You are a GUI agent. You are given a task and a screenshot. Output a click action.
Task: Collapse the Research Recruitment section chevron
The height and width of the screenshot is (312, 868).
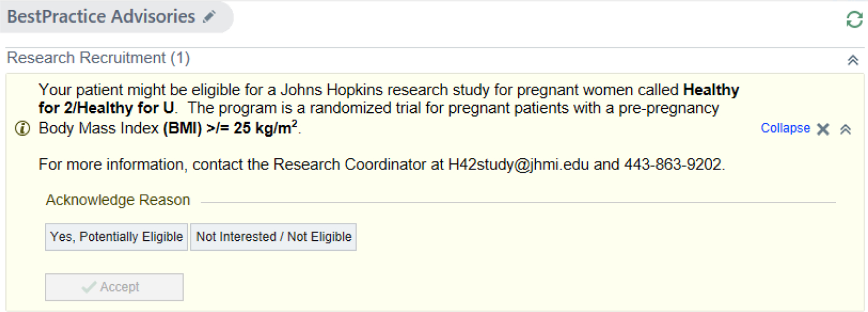pos(853,60)
